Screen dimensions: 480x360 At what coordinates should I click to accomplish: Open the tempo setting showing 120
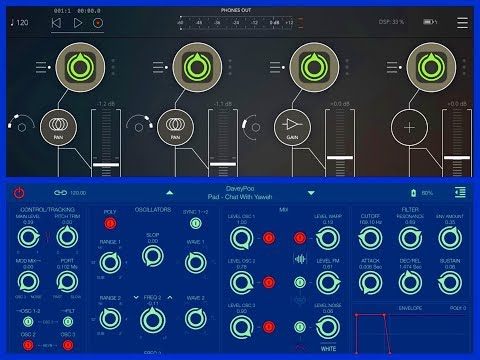[20, 23]
